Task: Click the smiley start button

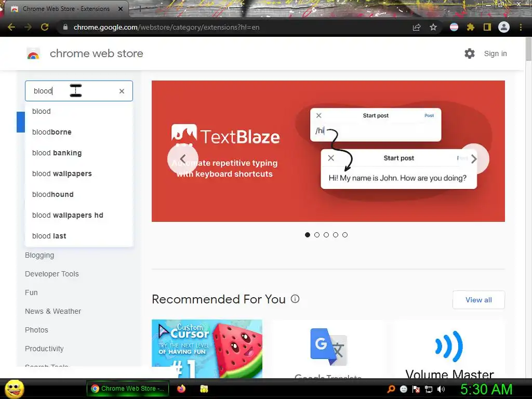Action: pos(14,389)
